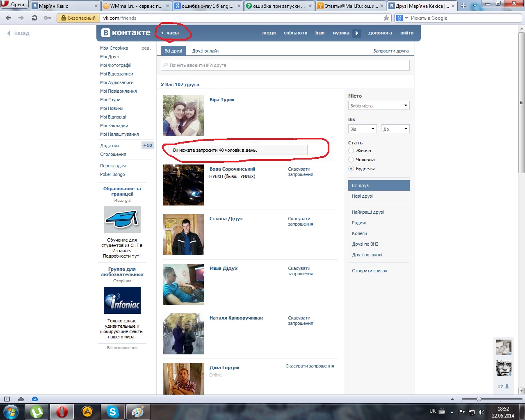Click the UK language indicator
This screenshot has width=525, height=420.
[433, 411]
